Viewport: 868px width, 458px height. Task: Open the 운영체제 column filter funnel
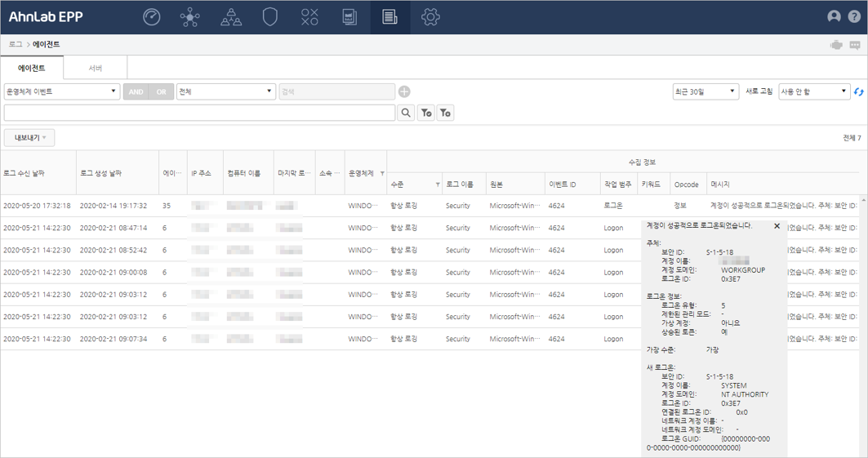click(381, 174)
